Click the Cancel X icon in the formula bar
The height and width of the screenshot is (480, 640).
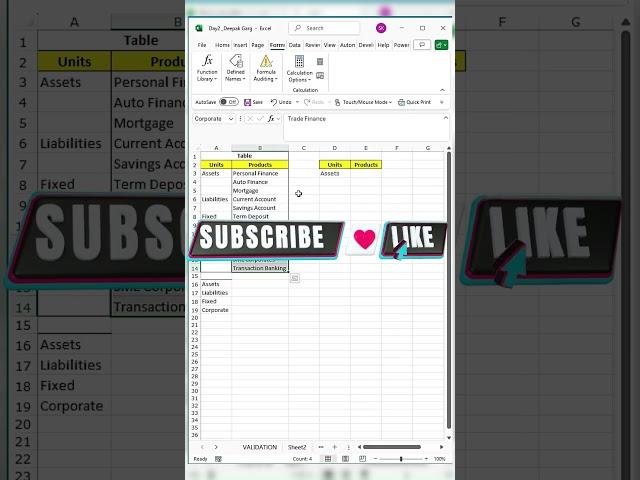coord(250,119)
